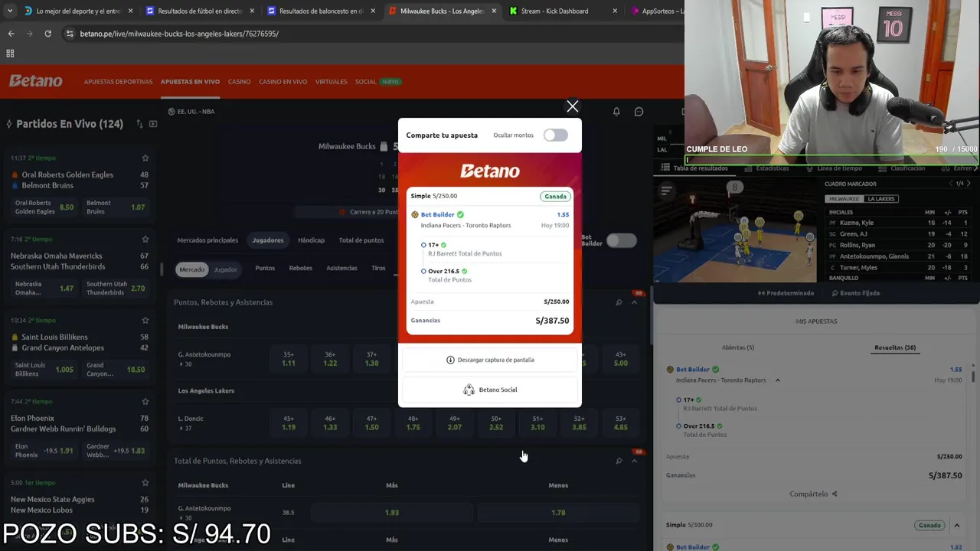Image resolution: width=980 pixels, height=551 pixels.
Task: Bet on Oral Roberts Golden Eagles 8.50
Action: tap(44, 207)
